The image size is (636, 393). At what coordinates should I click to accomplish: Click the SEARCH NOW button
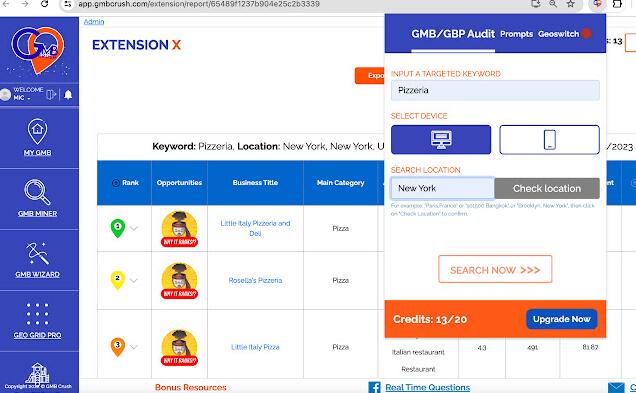tap(495, 269)
